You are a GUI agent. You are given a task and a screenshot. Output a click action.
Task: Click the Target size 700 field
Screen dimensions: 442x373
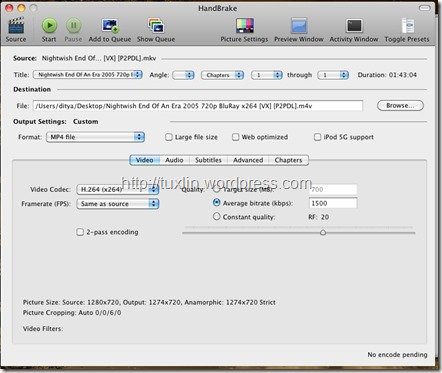(x=333, y=189)
